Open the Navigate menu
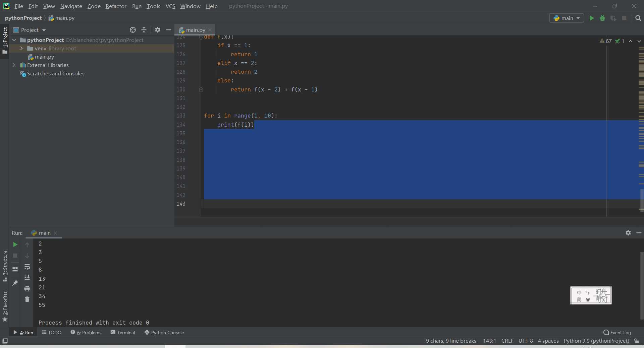Image resolution: width=644 pixels, height=348 pixels. click(71, 6)
